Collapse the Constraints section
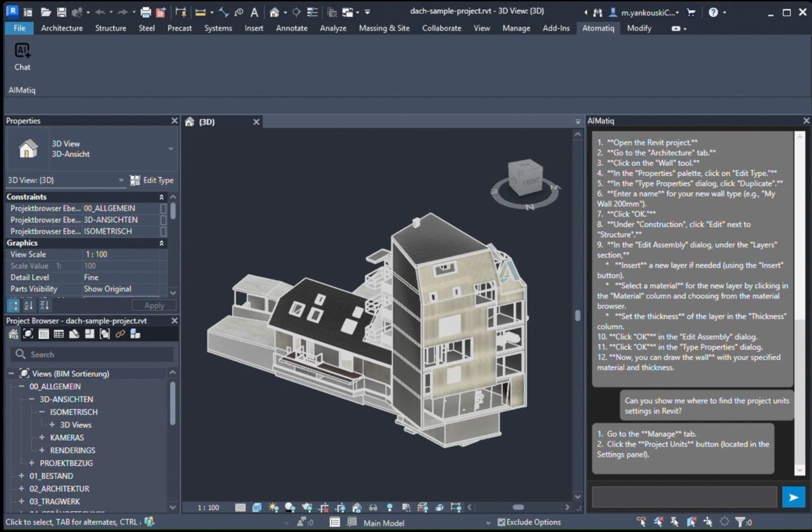This screenshot has height=532, width=812. tap(161, 197)
